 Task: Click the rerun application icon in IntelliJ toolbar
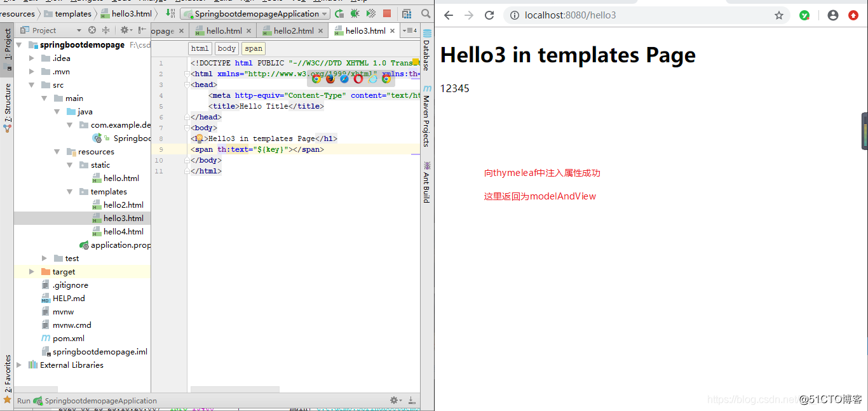(x=339, y=13)
